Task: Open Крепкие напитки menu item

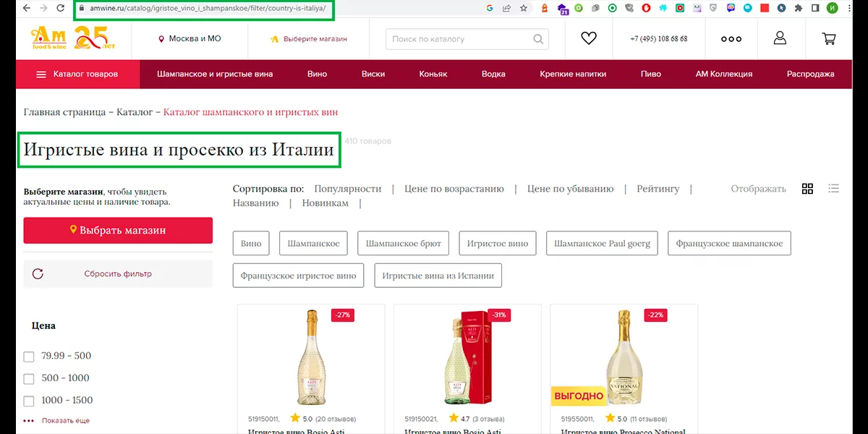Action: (573, 74)
